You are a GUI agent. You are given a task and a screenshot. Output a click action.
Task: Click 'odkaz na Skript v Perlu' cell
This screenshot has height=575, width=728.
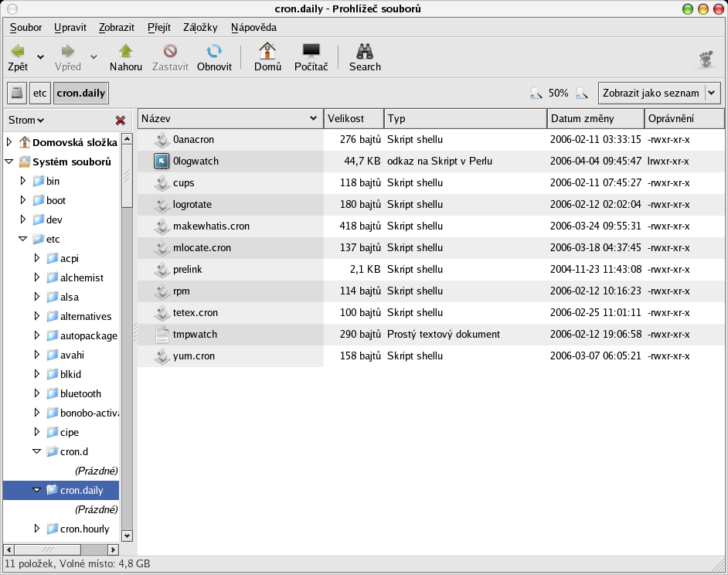pos(440,162)
